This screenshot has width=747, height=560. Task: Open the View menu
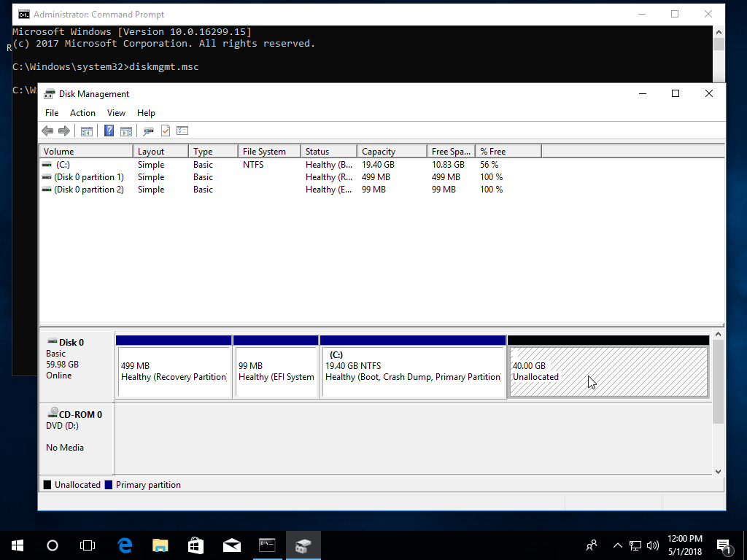[x=116, y=113]
